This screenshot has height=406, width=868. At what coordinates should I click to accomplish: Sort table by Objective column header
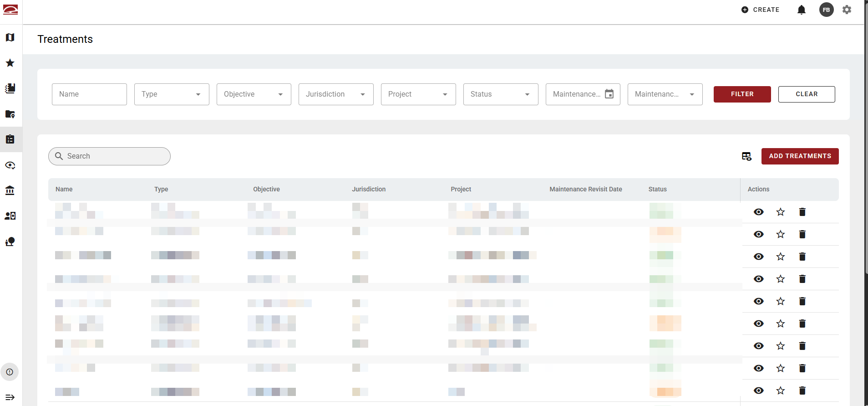(266, 189)
